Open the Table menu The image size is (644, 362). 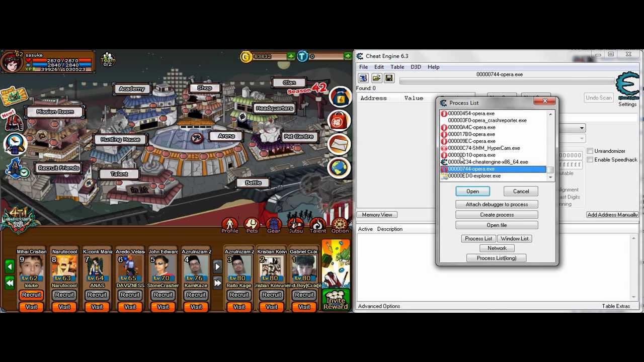tap(397, 67)
